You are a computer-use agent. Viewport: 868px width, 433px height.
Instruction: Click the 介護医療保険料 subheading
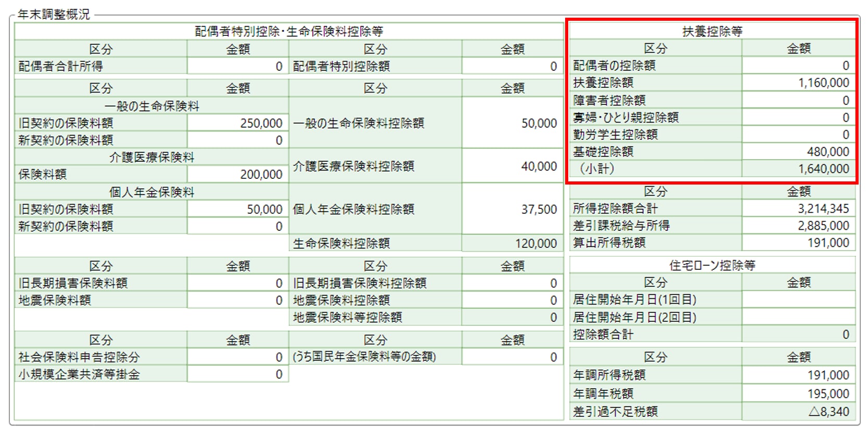(x=151, y=157)
